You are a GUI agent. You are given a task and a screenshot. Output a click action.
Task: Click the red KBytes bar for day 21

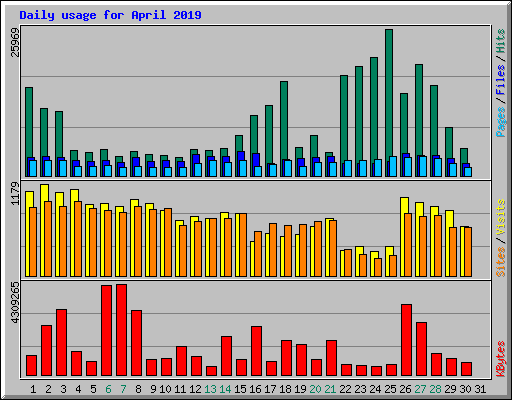332,358
